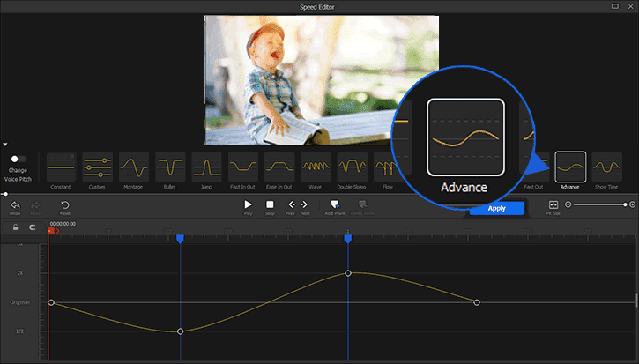This screenshot has width=639, height=364.
Task: Select the Constant speed preset
Action: pos(61,167)
